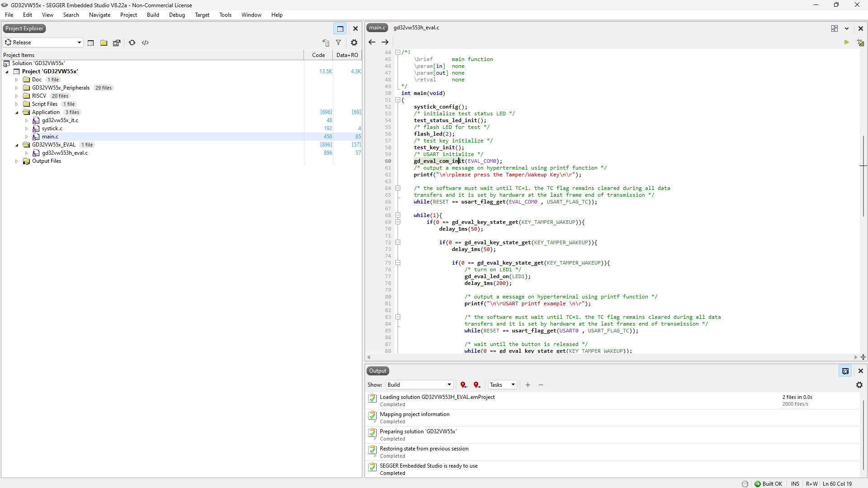Toggle the Output panel pin button
Image resolution: width=868 pixels, height=488 pixels.
[845, 371]
